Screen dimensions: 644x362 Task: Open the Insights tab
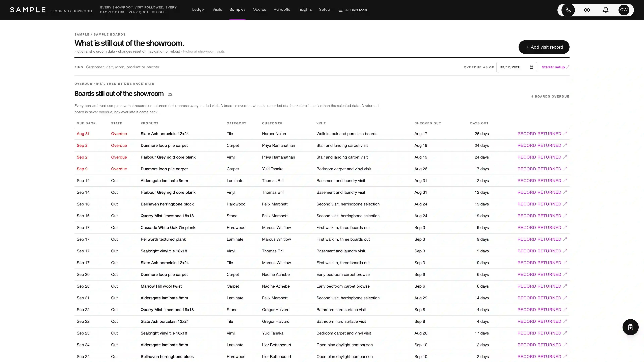[305, 10]
